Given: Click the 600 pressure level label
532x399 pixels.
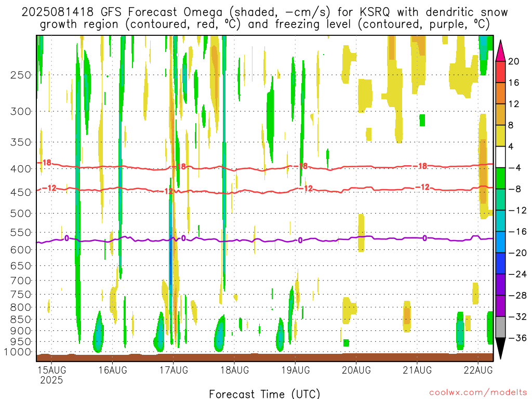Looking at the screenshot, I should tap(21, 250).
